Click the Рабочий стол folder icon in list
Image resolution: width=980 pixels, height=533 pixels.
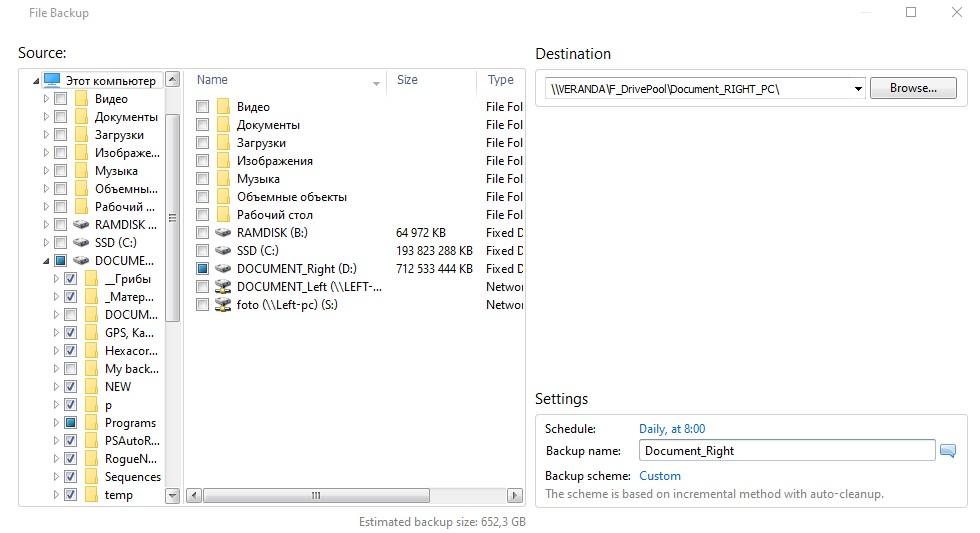pos(223,214)
